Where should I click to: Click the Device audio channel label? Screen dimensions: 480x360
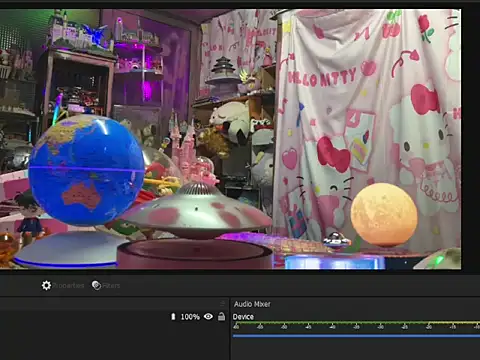[243, 317]
